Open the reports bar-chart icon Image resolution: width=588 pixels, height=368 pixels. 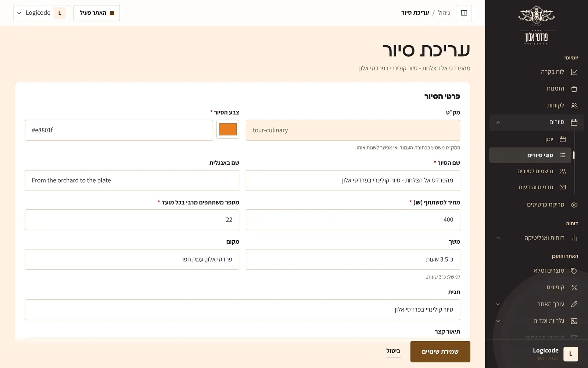(574, 238)
